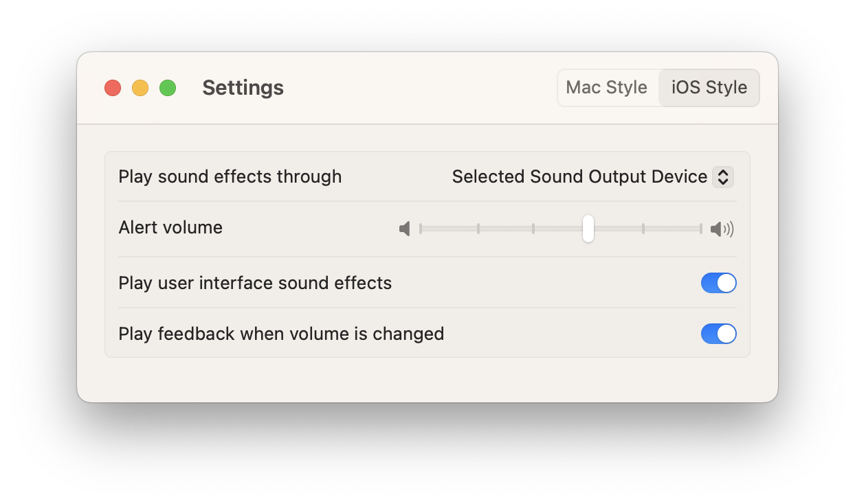The height and width of the screenshot is (504, 855).
Task: Open the Selected Sound Output Device popup
Action: (592, 177)
